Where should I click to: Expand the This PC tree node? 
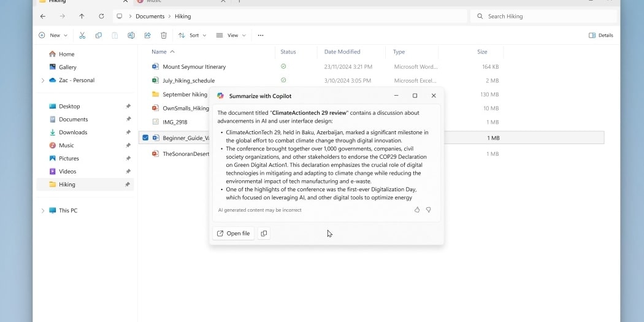[x=42, y=211]
